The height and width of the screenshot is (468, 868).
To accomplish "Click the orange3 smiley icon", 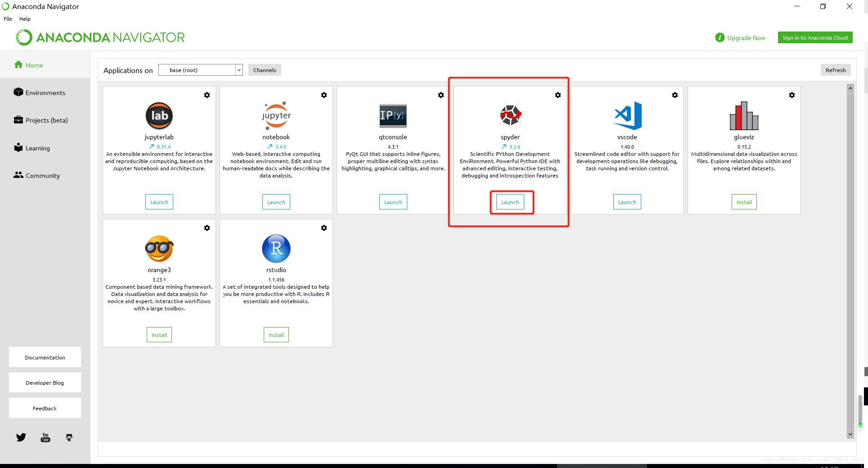I will click(x=159, y=249).
